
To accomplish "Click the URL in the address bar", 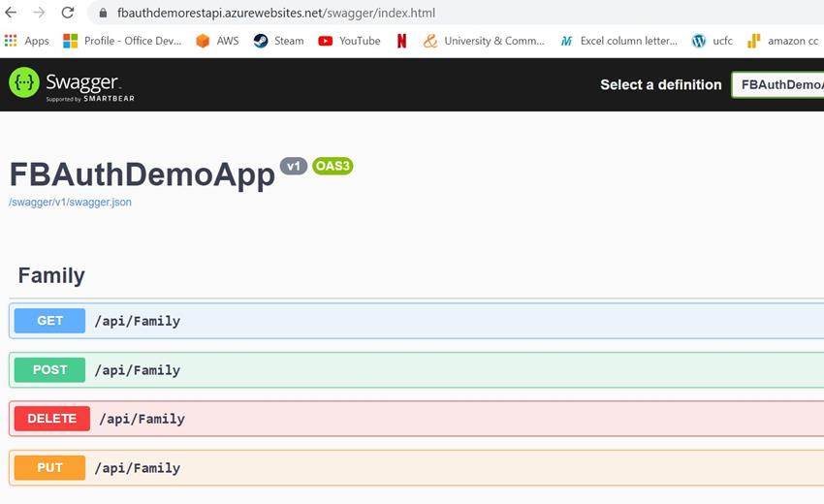I will pos(276,13).
